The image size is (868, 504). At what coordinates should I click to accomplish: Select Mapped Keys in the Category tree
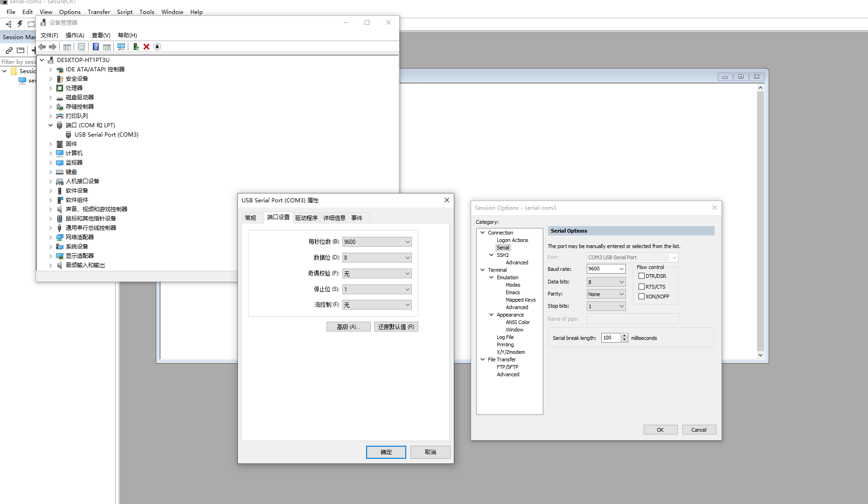521,300
